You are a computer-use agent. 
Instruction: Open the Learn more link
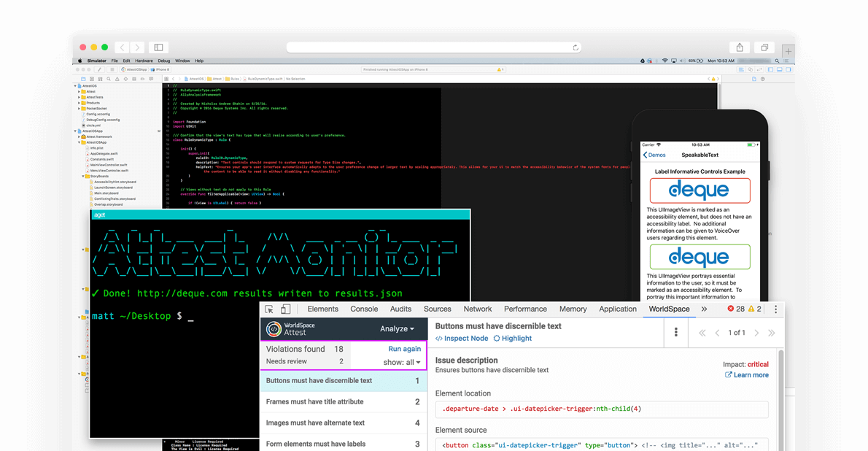751,374
